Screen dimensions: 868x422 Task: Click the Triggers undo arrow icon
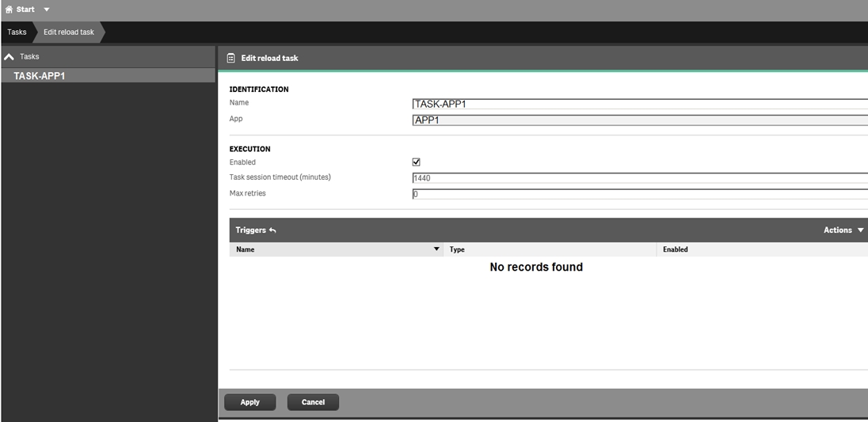click(272, 230)
